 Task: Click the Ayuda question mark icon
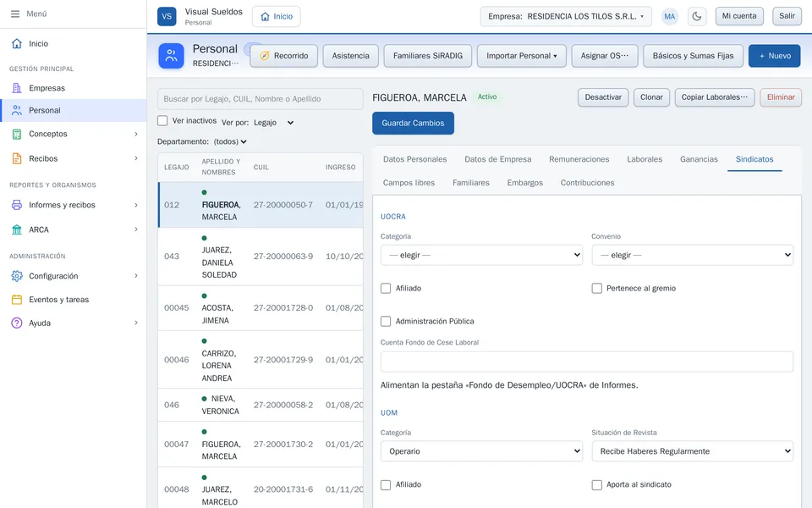click(x=17, y=323)
